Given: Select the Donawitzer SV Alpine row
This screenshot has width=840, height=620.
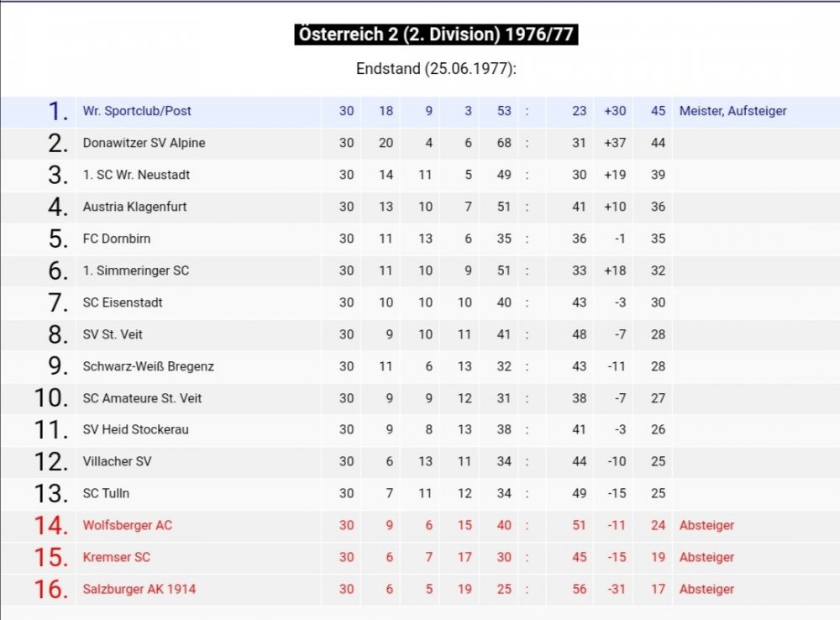Looking at the screenshot, I should coord(420,143).
